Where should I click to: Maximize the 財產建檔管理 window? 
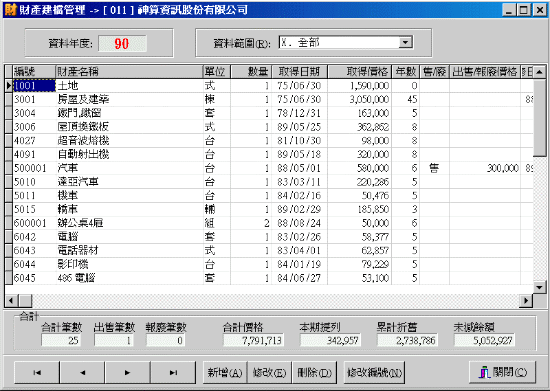(523, 10)
